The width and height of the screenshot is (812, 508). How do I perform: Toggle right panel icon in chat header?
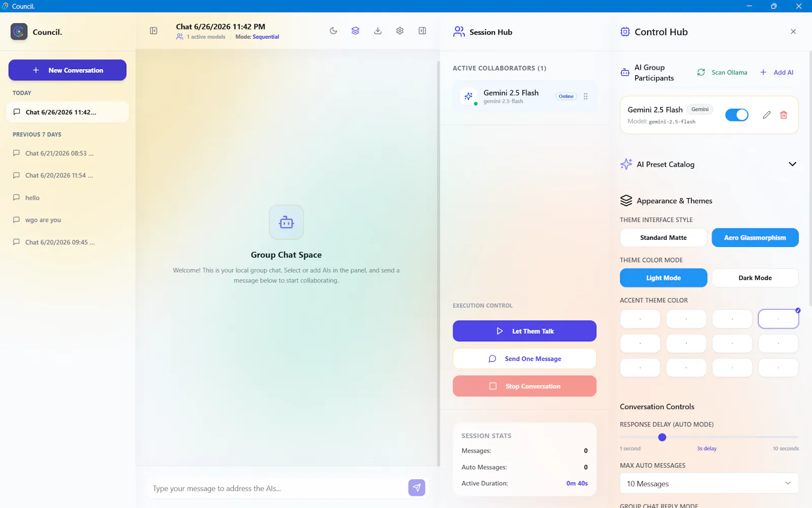pyautogui.click(x=422, y=31)
